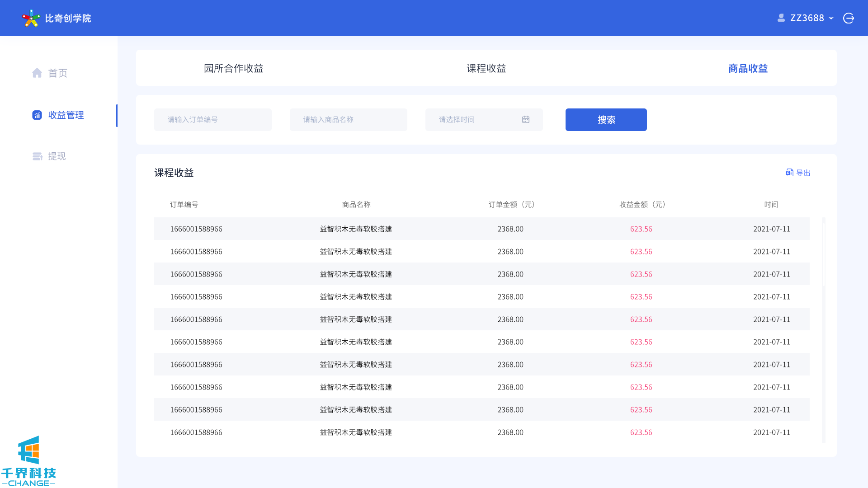Click the 导出 export link
This screenshot has width=868, height=488.
pyautogui.click(x=803, y=173)
